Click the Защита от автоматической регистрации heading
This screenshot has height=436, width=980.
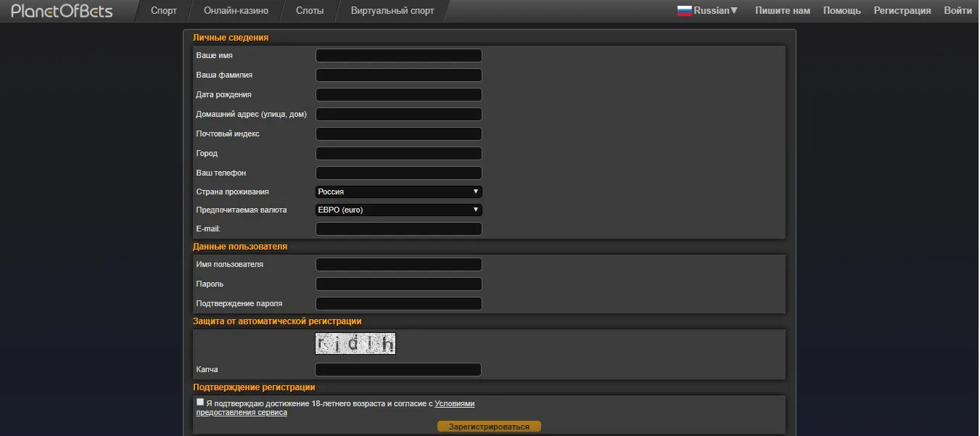coord(277,321)
